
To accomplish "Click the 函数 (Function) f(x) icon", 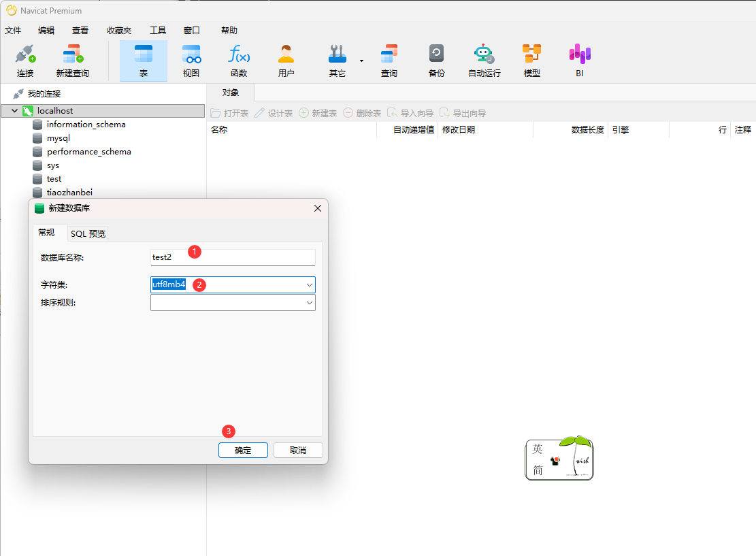I will click(x=239, y=61).
